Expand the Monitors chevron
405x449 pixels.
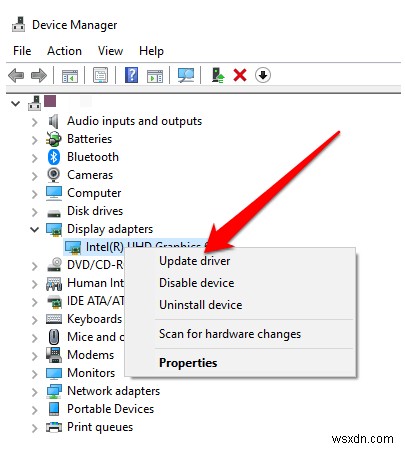[x=35, y=374]
